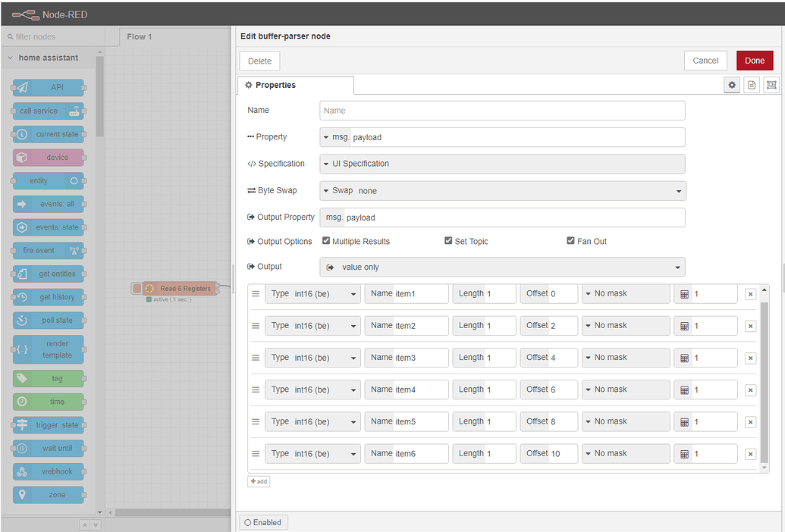Select the entity palette node
785x532 pixels.
49,180
